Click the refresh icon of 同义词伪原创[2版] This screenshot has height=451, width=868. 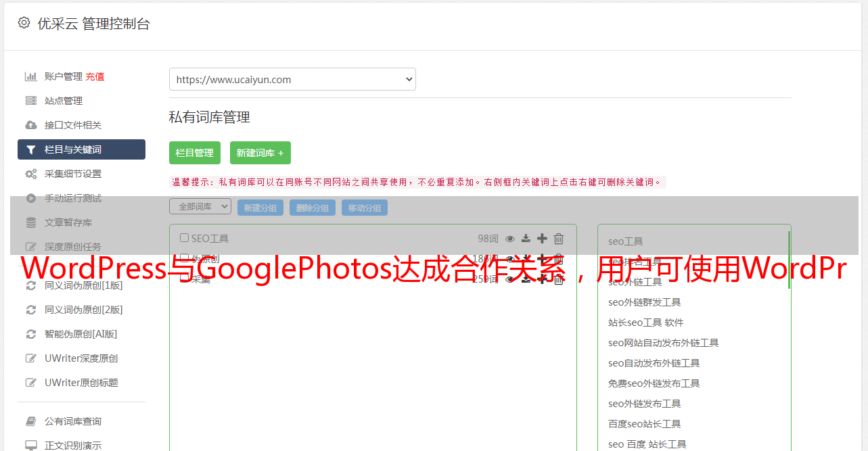pos(31,310)
